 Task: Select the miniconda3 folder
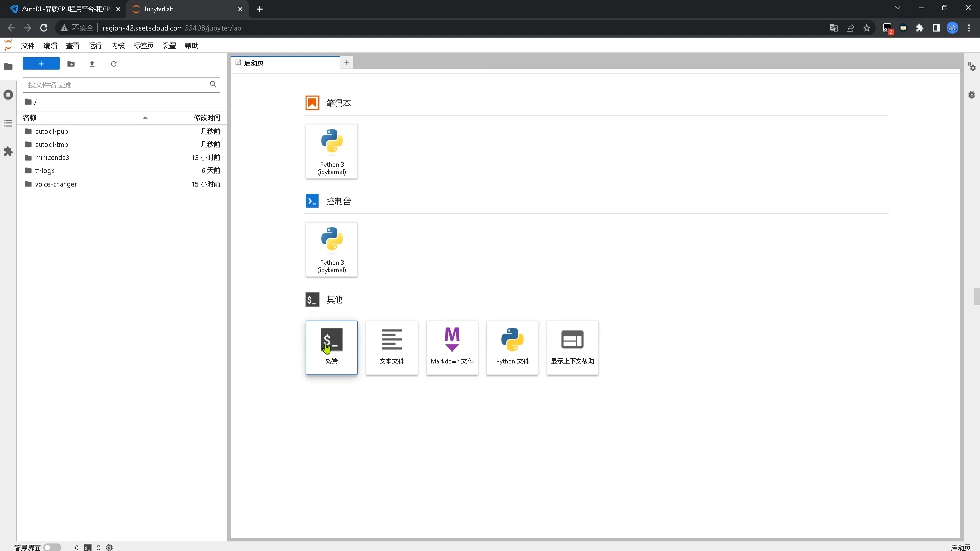coord(122,158)
